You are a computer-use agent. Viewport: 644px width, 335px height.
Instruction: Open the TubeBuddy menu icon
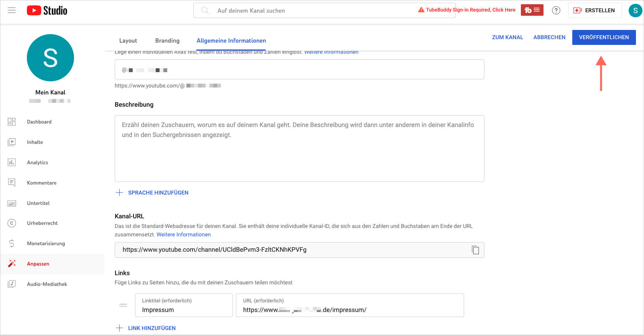tap(532, 10)
